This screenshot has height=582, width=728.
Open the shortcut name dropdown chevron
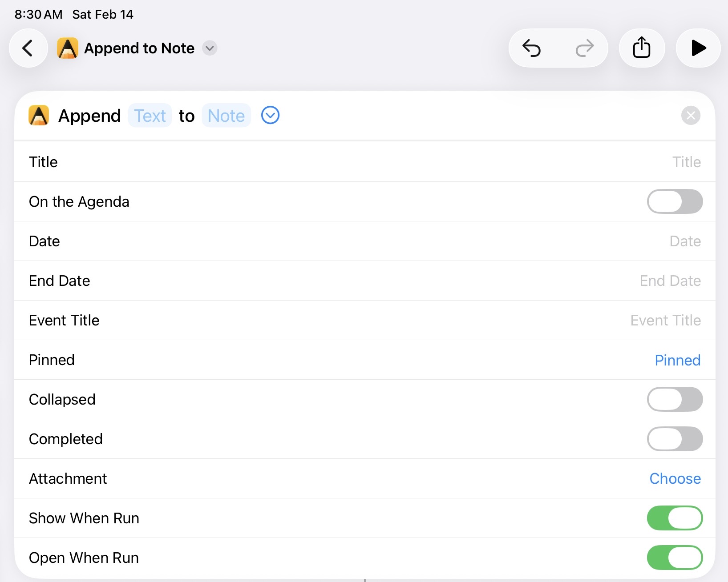click(x=210, y=48)
